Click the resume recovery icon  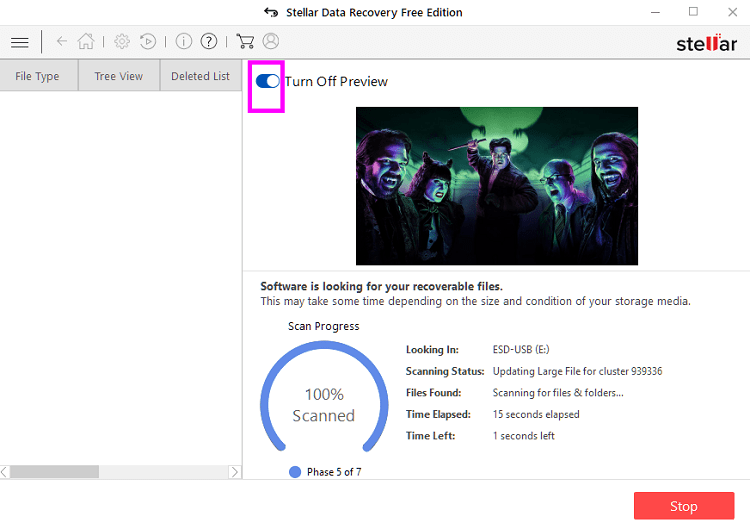click(x=148, y=42)
